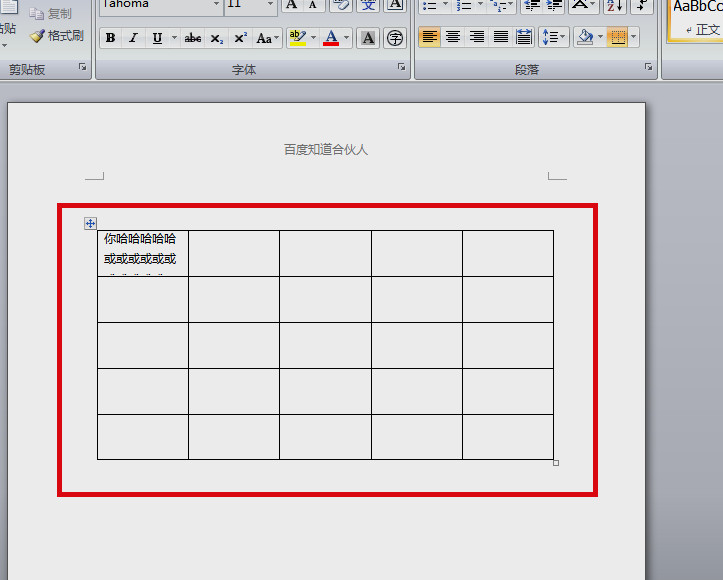Toggle italic formatting

(134, 38)
